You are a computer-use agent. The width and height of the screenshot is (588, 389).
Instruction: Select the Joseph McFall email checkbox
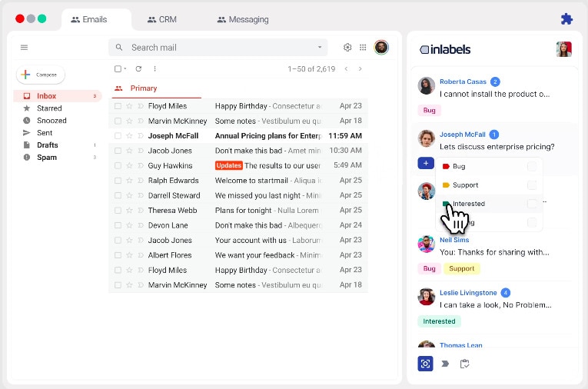(118, 136)
